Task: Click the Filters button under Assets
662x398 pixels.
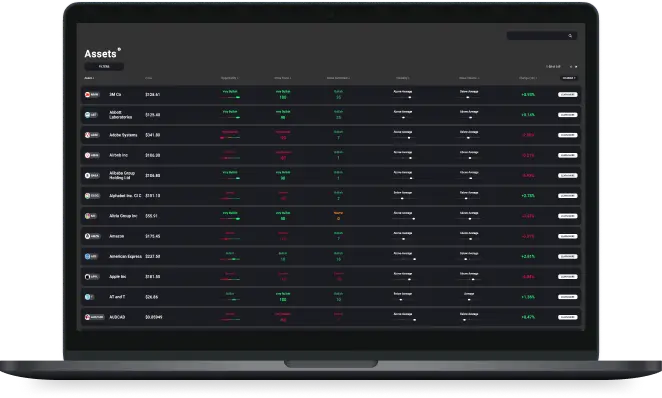Action: pyautogui.click(x=104, y=66)
